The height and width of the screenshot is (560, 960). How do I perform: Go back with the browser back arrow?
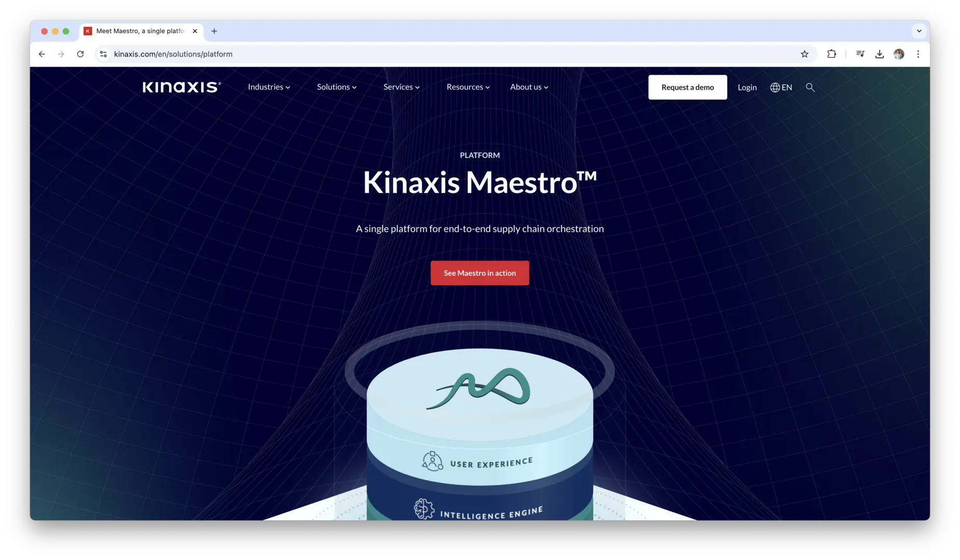point(42,54)
